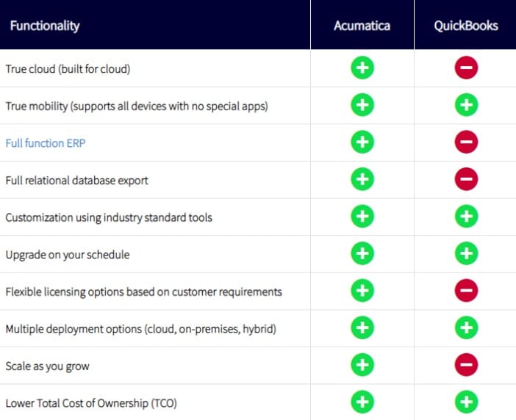Click the QuickBooks column header
The width and height of the screenshot is (516, 420).
(x=466, y=26)
